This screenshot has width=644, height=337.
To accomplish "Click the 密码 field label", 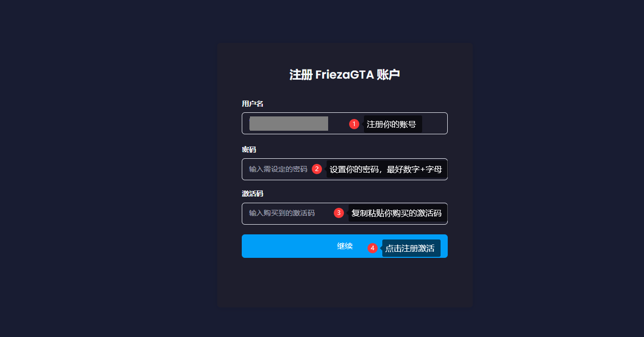I will 249,150.
